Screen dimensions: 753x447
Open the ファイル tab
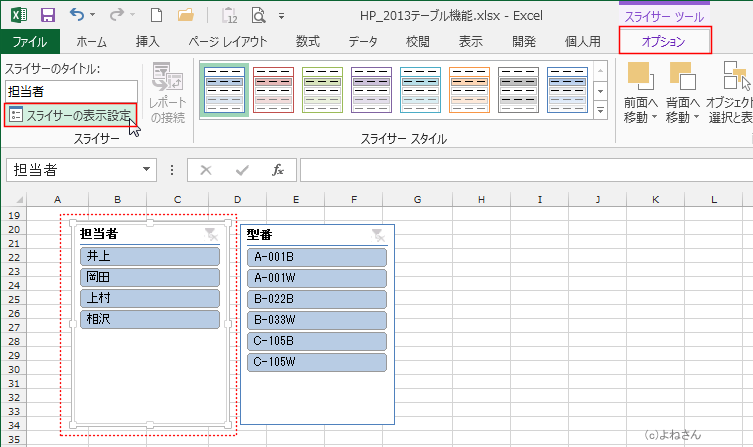pyautogui.click(x=30, y=42)
